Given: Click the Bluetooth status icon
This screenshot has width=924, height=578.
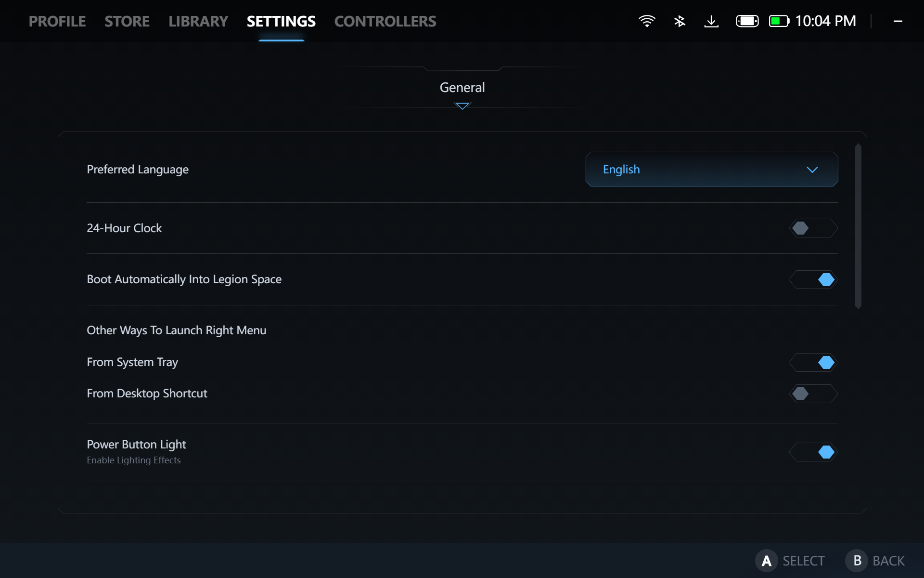Looking at the screenshot, I should [x=680, y=21].
